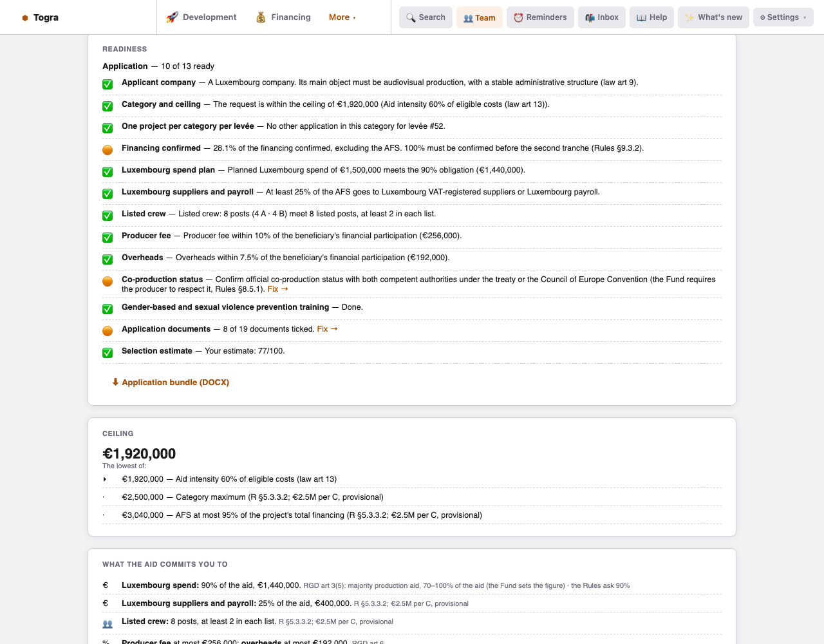Click the Gender-based violence prevention training check
The height and width of the screenshot is (644, 824).
[x=108, y=308]
